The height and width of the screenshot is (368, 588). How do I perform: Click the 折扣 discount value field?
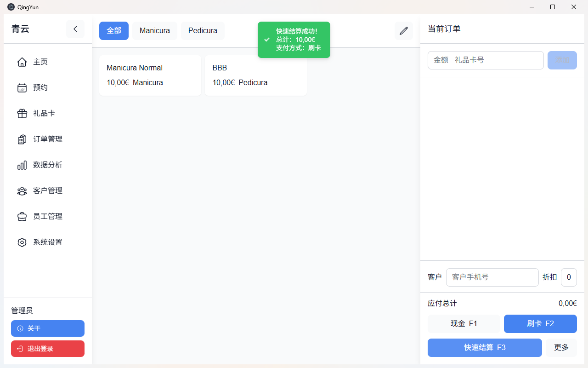(569, 277)
